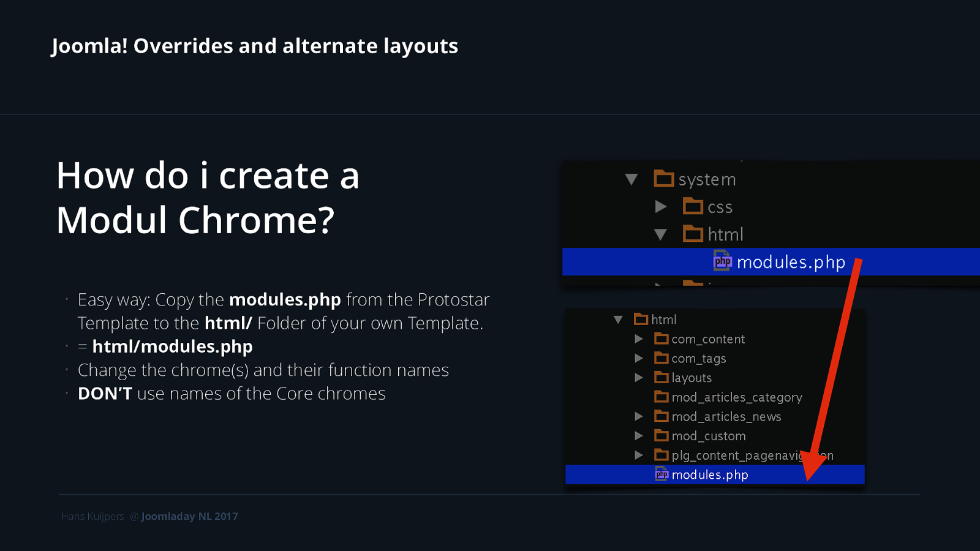This screenshot has height=551, width=980.
Task: Click the Joomladay NL 2017 footer text
Action: (x=190, y=516)
